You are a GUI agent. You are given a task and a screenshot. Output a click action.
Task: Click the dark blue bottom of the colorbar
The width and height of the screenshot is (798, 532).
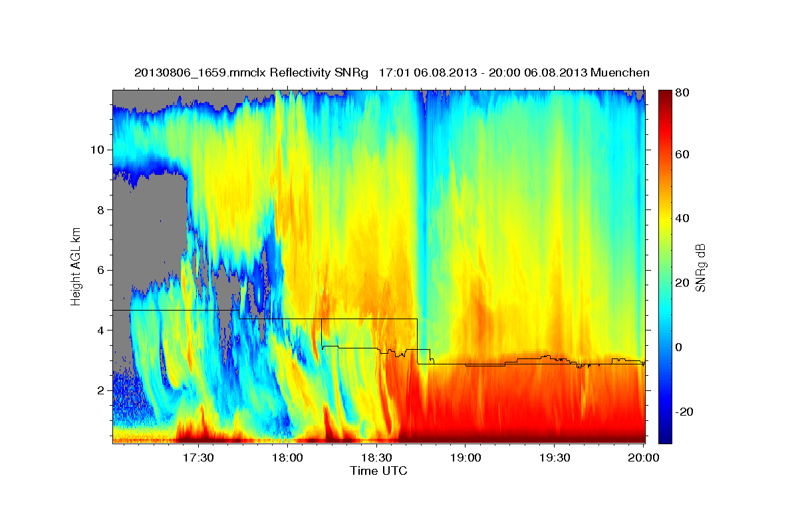[x=665, y=436]
